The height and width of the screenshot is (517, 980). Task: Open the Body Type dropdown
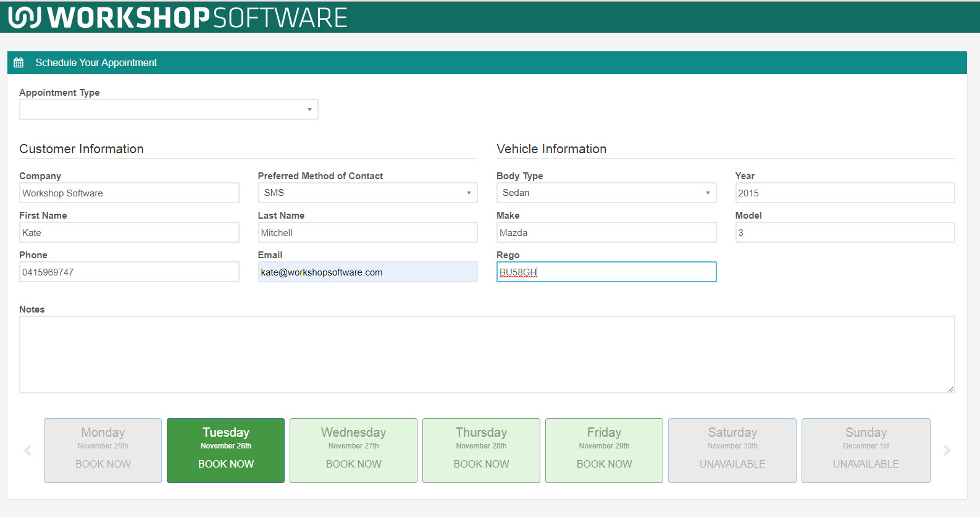click(606, 193)
